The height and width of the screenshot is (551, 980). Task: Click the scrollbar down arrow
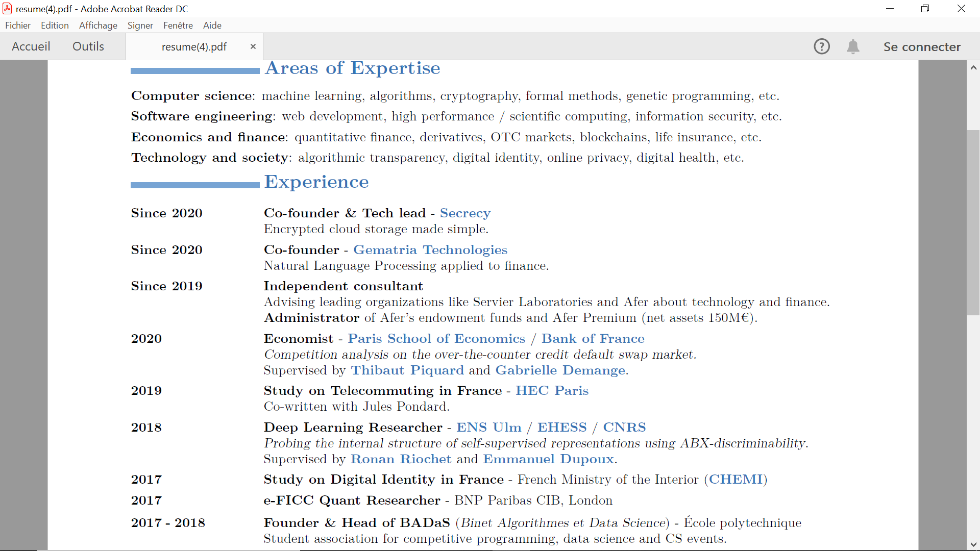tap(973, 544)
